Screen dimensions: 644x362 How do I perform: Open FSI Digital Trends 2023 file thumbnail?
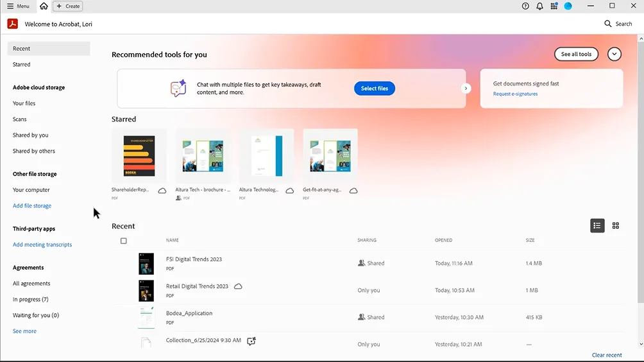(146, 263)
